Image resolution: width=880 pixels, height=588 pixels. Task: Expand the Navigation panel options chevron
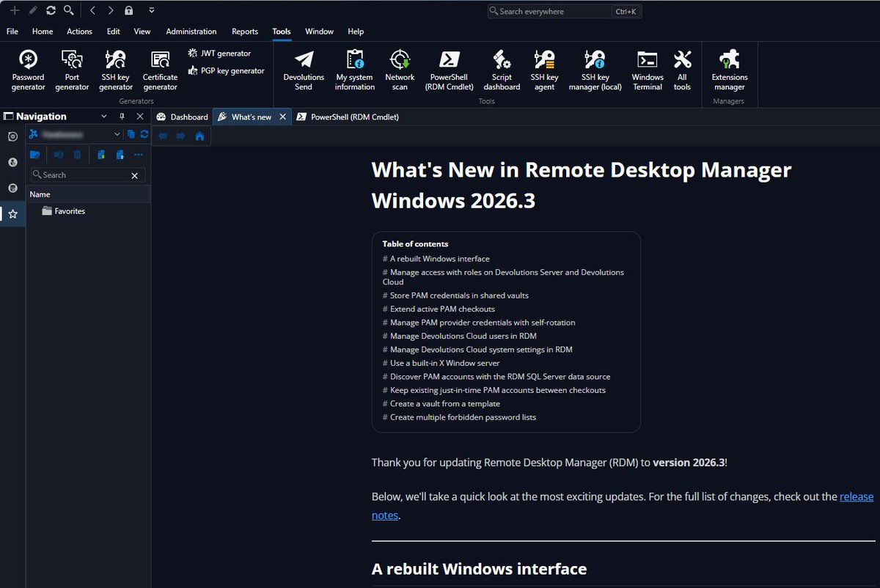103,117
